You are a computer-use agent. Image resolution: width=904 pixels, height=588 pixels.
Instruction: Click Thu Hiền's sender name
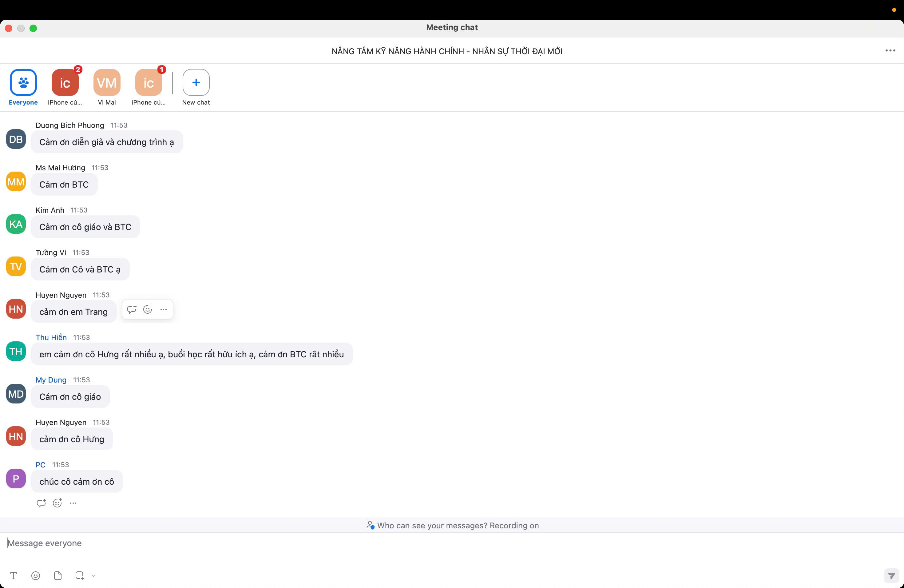[51, 337]
